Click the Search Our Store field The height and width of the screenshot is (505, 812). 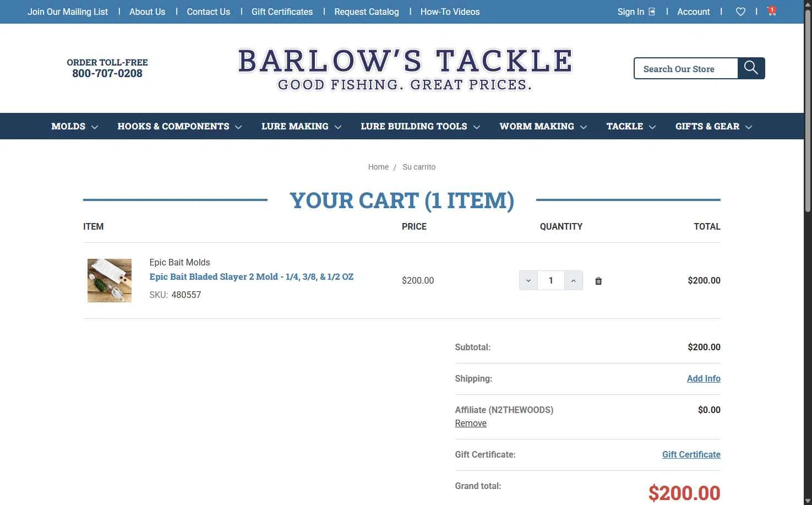[686, 68]
